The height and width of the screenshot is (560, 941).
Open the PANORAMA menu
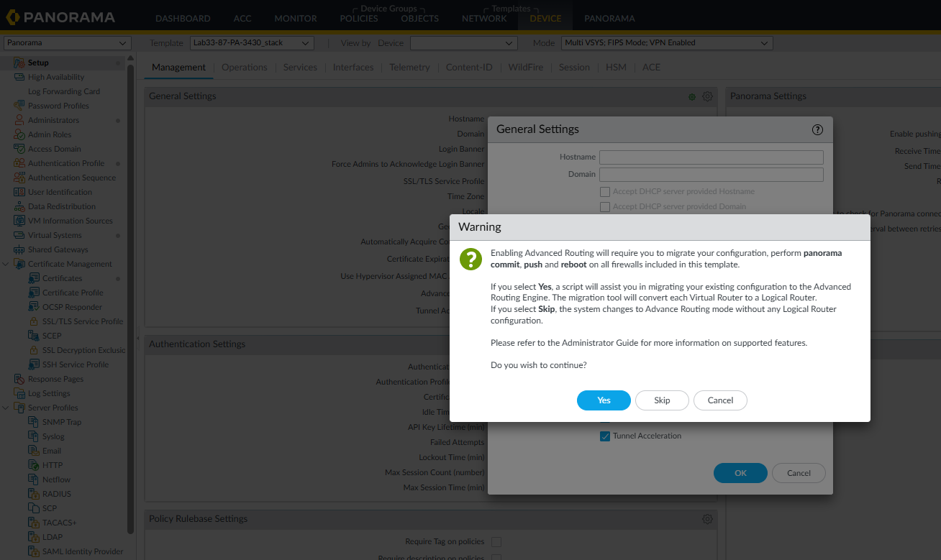point(609,19)
